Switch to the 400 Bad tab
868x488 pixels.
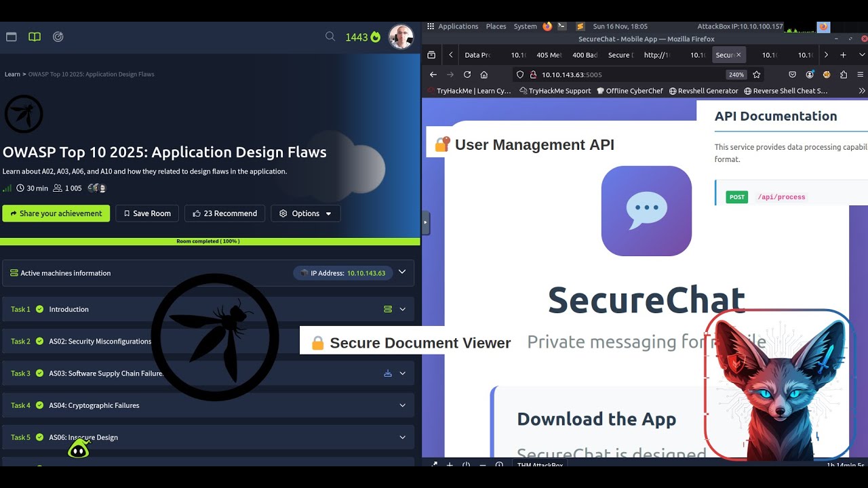click(585, 55)
